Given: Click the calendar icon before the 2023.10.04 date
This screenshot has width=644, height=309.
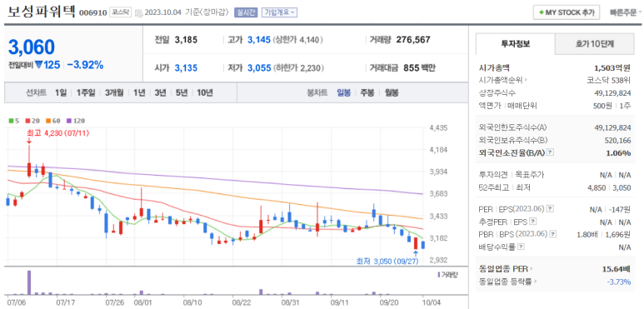Looking at the screenshot, I should [139, 12].
